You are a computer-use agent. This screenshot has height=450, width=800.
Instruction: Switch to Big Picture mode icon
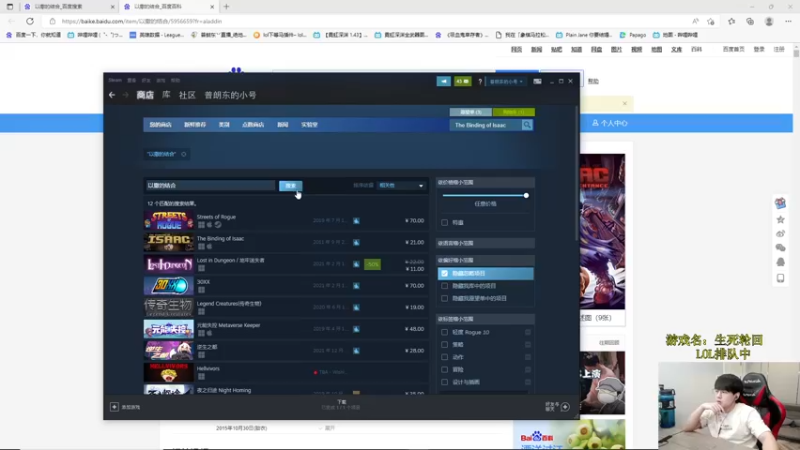pyautogui.click(x=537, y=81)
